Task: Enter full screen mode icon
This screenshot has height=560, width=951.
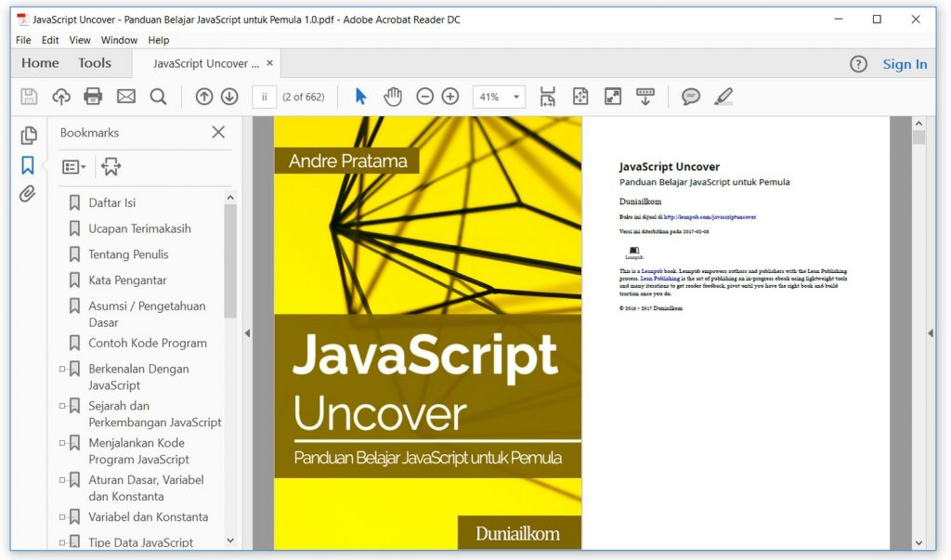Action: click(613, 97)
